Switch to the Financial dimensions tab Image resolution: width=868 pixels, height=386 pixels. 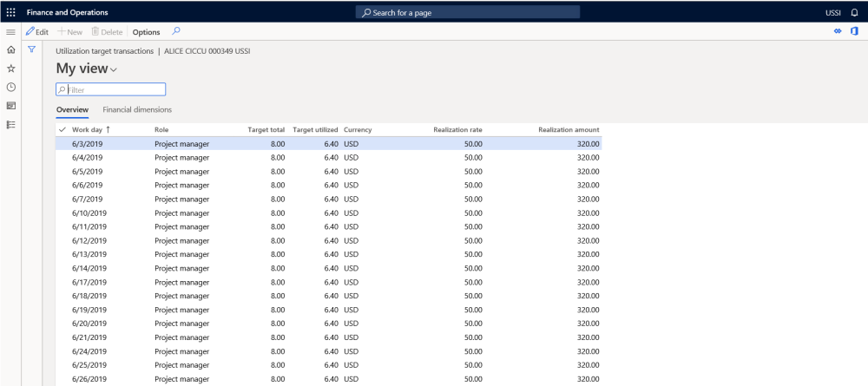[x=137, y=109]
